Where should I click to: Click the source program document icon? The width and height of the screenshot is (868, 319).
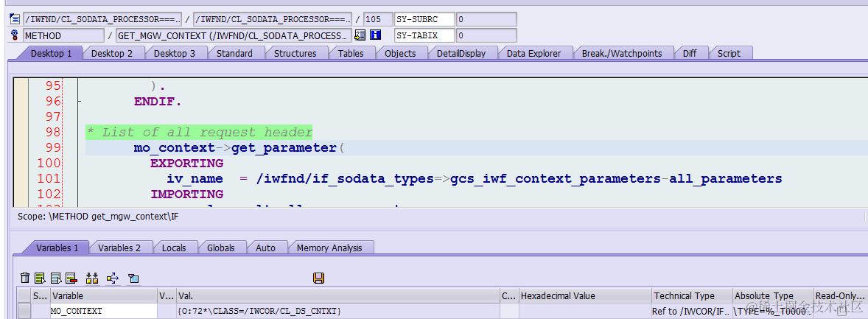tap(15, 19)
